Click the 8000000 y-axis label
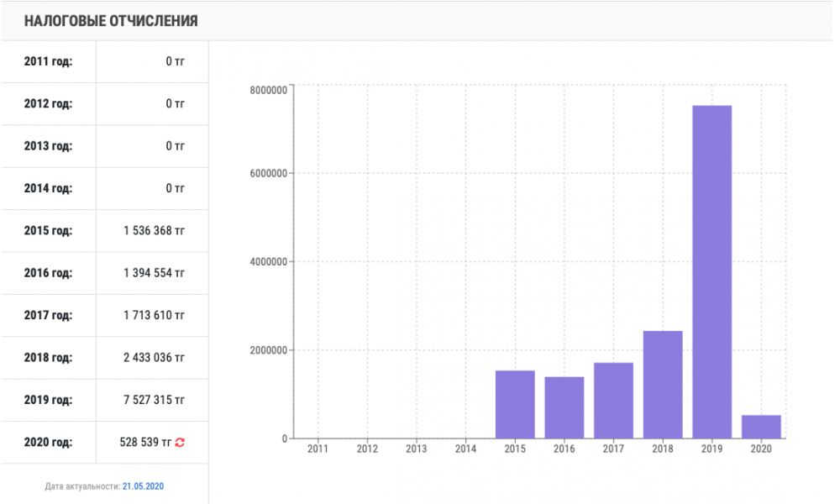This screenshot has width=840, height=504. [x=270, y=89]
